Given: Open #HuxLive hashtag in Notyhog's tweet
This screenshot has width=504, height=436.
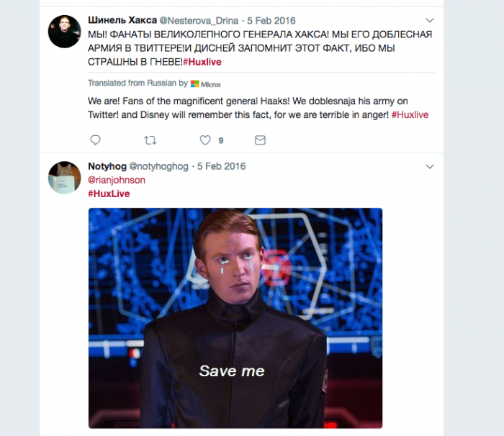Looking at the screenshot, I should click(109, 194).
